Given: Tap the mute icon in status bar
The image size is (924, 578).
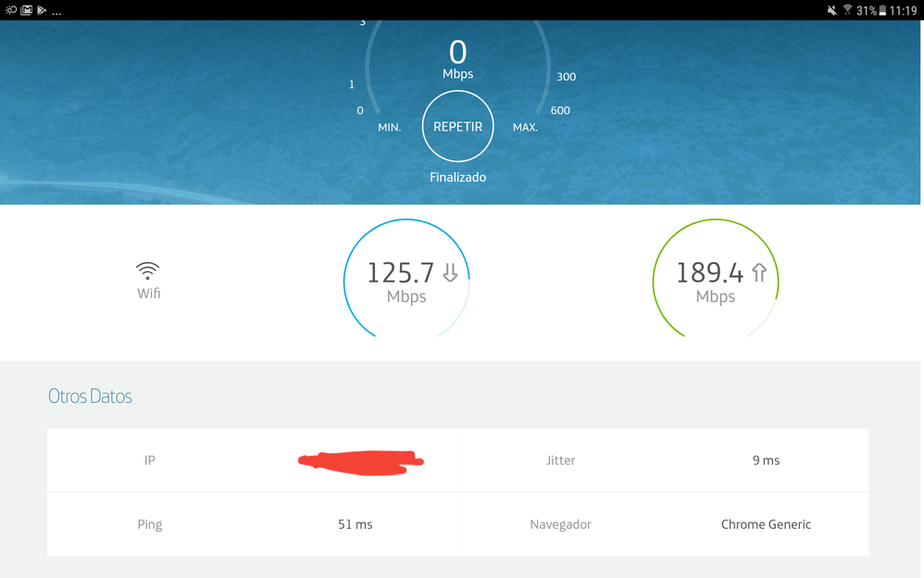Looking at the screenshot, I should coord(830,10).
